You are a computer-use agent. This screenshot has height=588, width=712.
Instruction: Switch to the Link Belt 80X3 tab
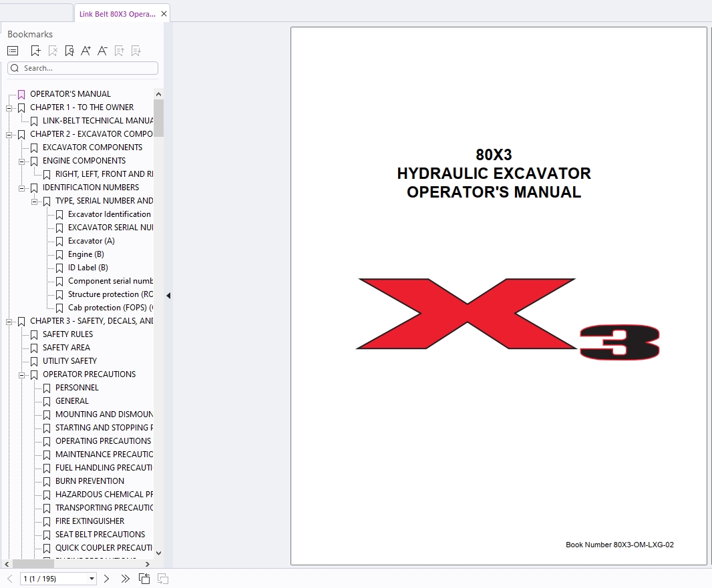[117, 13]
